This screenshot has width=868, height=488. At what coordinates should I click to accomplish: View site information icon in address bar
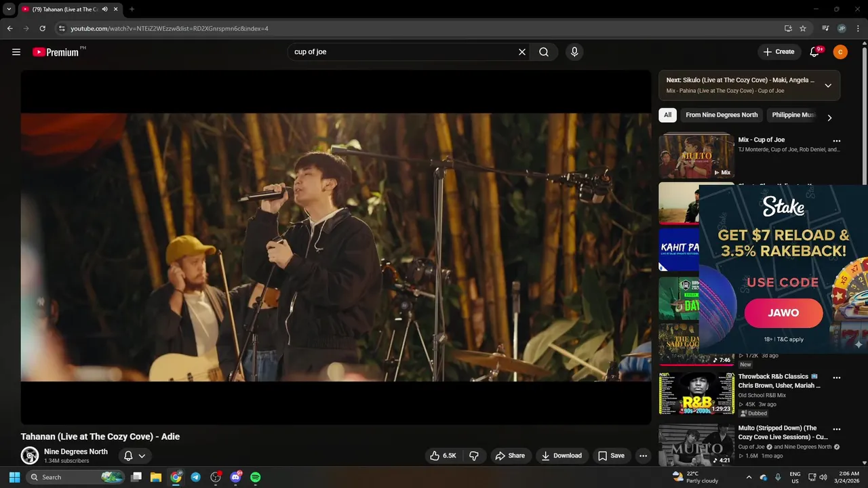point(62,28)
